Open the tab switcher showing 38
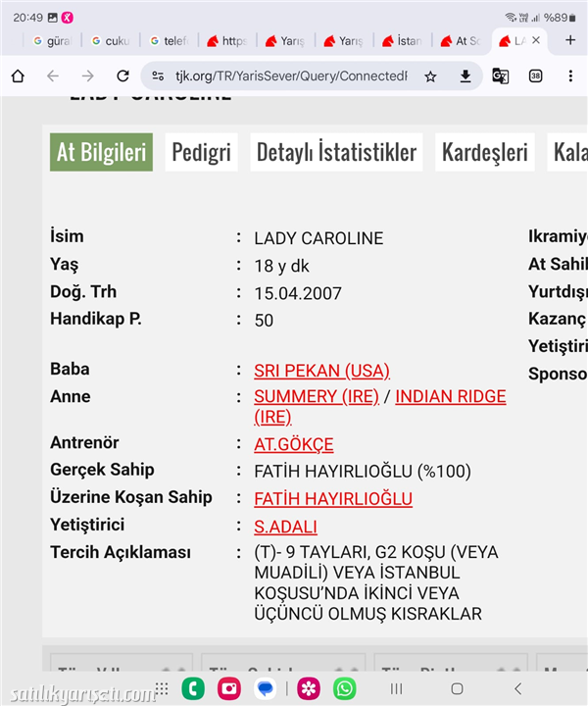 point(535,76)
